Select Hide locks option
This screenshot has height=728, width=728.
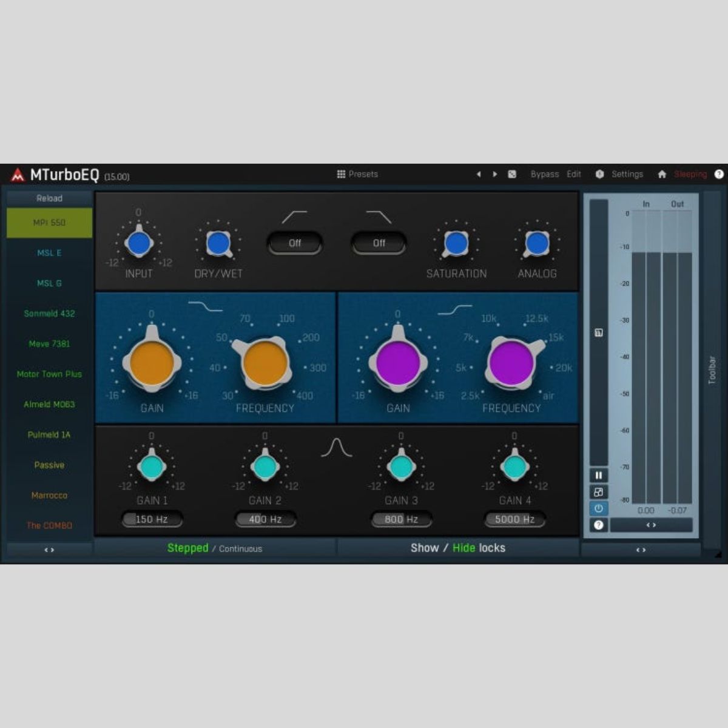(463, 548)
